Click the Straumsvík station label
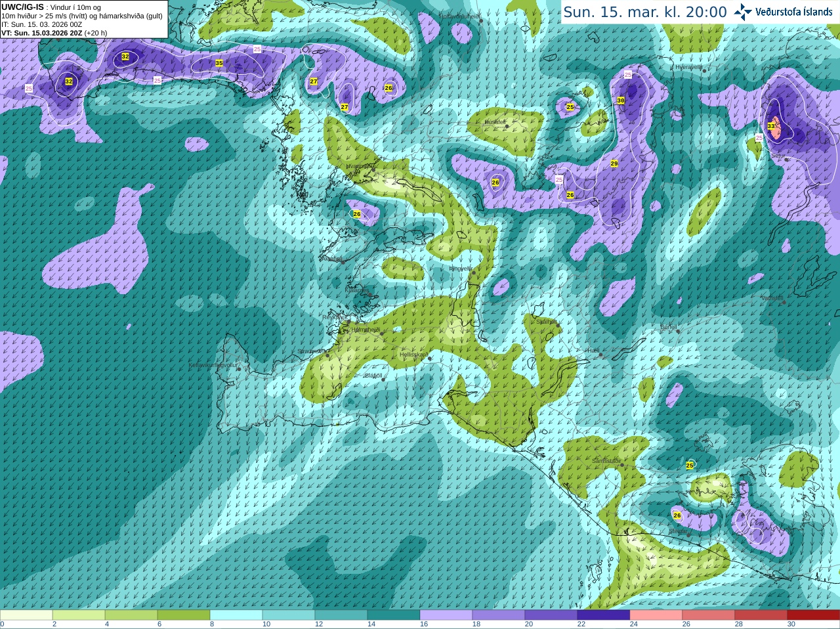The image size is (840, 629). [312, 351]
